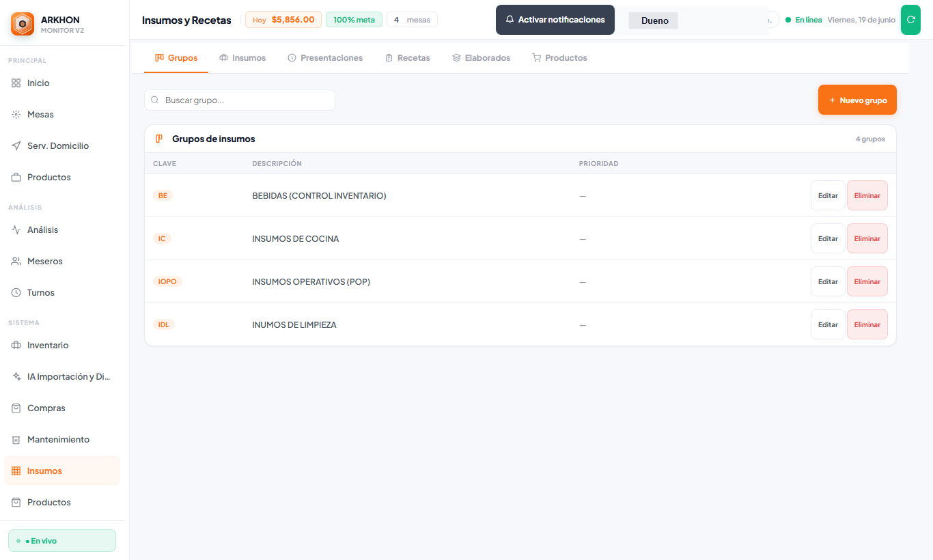
Task: Click the Insumos y Recetas page title
Action: 186,20
